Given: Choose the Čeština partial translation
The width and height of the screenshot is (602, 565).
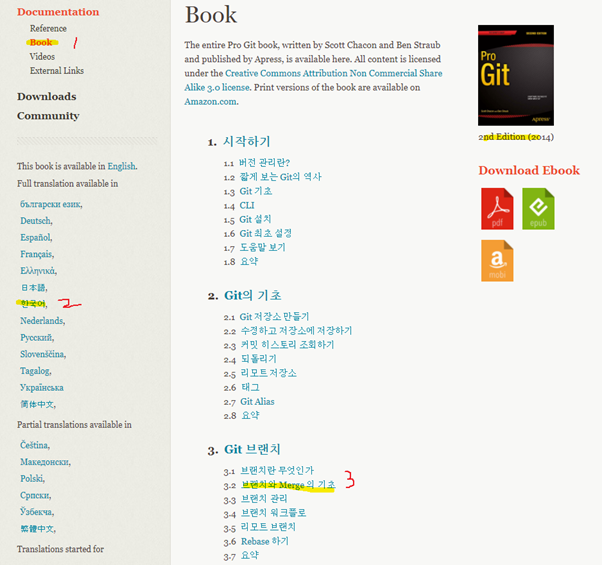Looking at the screenshot, I should (35, 445).
